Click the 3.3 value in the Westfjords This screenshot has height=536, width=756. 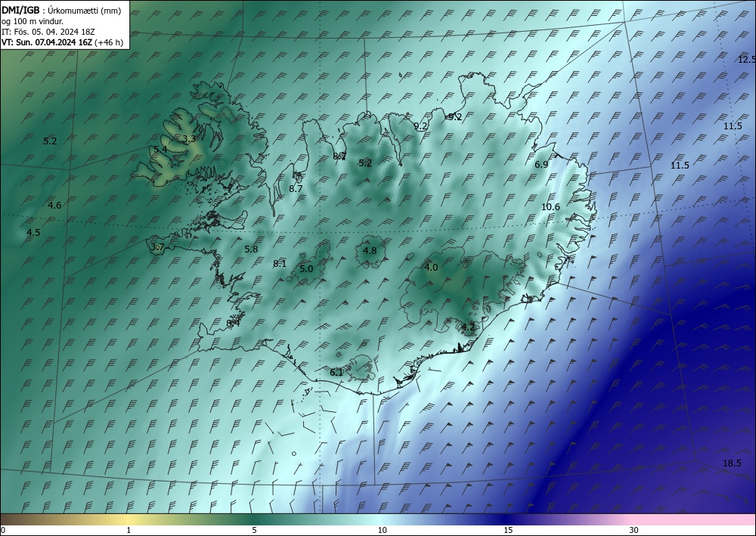[x=189, y=139]
